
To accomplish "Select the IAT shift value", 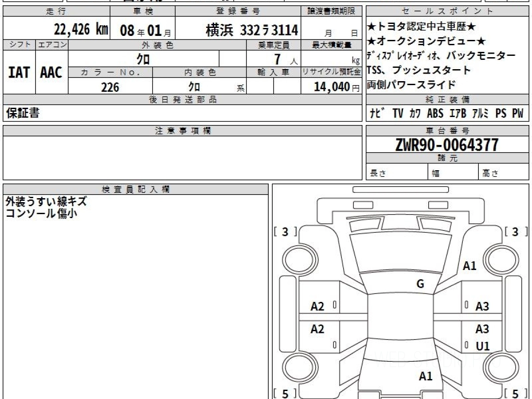I will pyautogui.click(x=19, y=72).
